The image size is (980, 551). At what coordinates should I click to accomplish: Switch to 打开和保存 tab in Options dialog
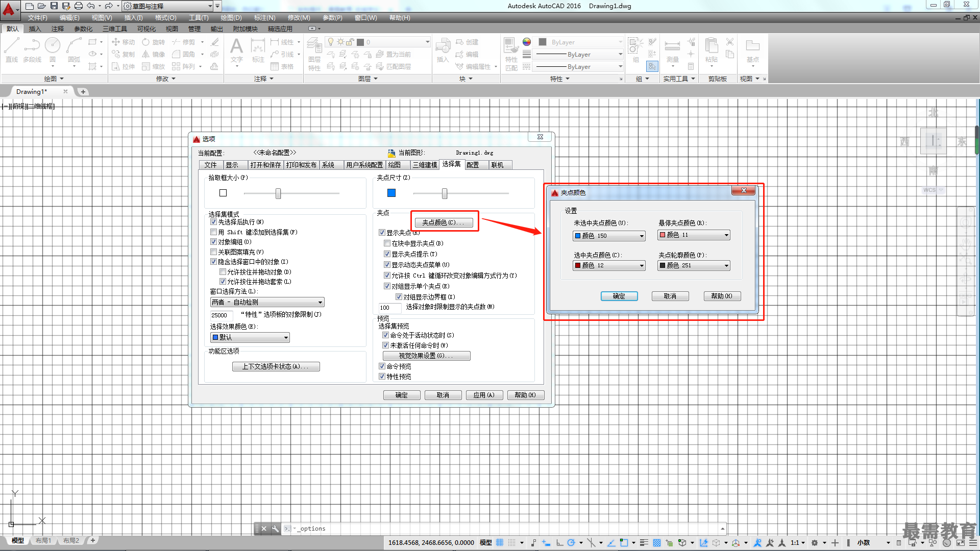pyautogui.click(x=265, y=165)
